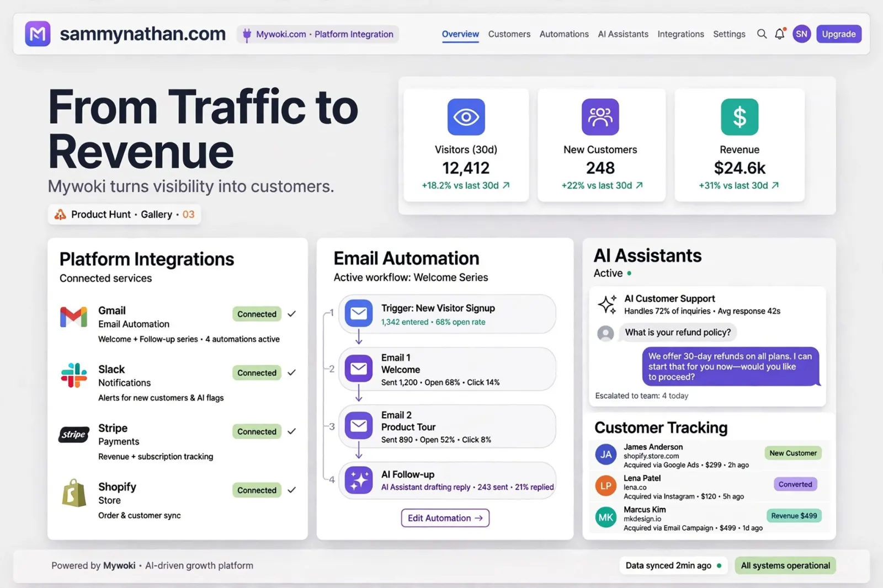The image size is (883, 588).
Task: Open the Customers tab
Action: click(x=509, y=34)
